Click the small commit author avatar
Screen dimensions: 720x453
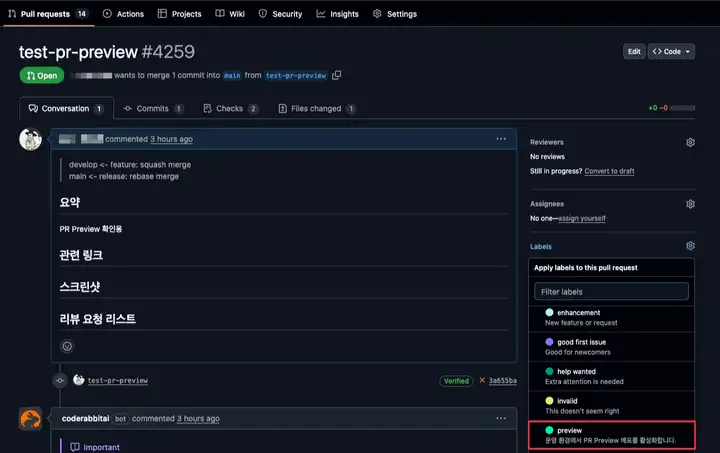pos(79,380)
